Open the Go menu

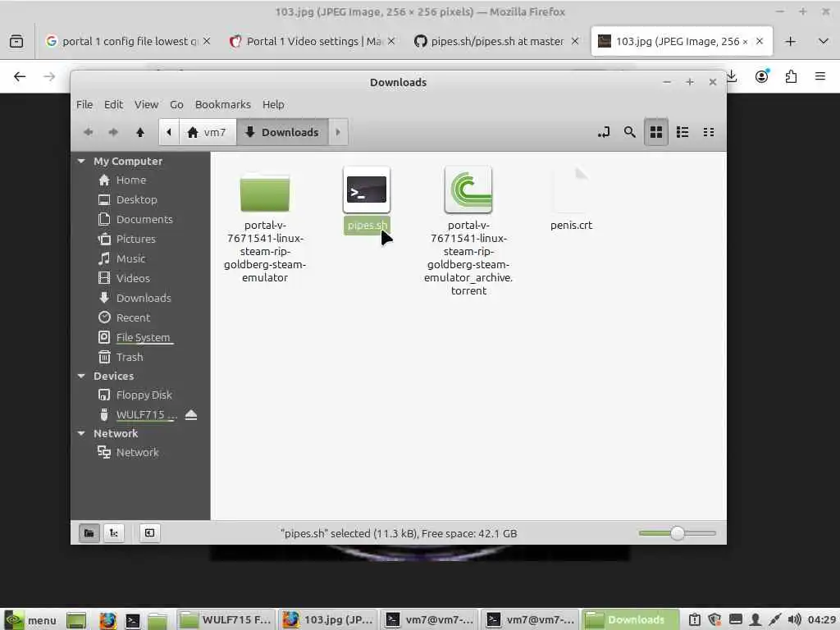tap(176, 104)
